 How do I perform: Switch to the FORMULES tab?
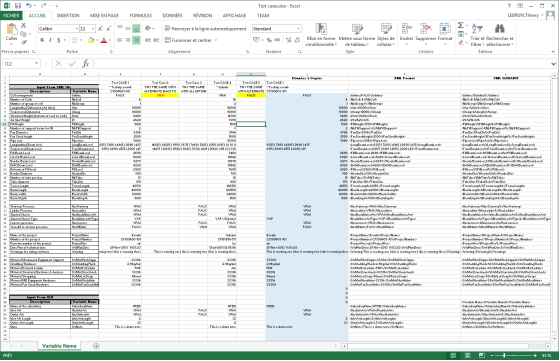tap(141, 15)
